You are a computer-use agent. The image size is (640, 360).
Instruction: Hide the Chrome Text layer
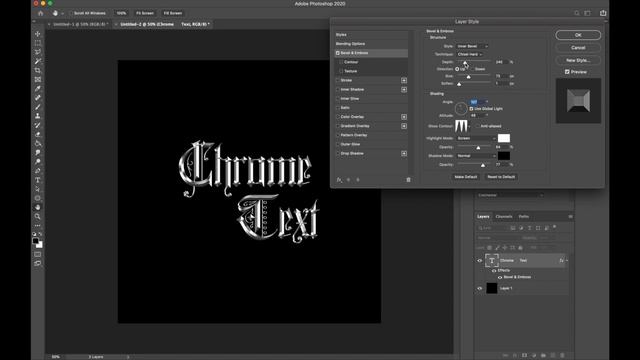[480, 260]
